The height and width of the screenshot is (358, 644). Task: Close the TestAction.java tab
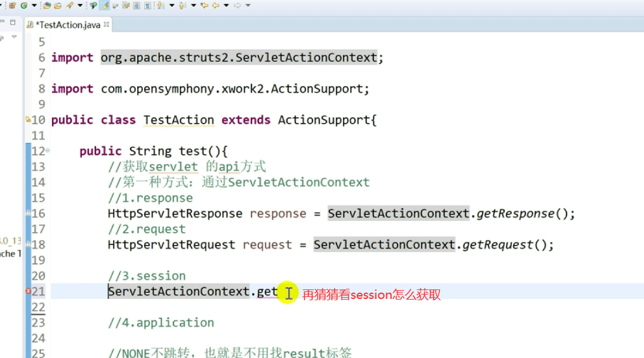click(x=106, y=25)
